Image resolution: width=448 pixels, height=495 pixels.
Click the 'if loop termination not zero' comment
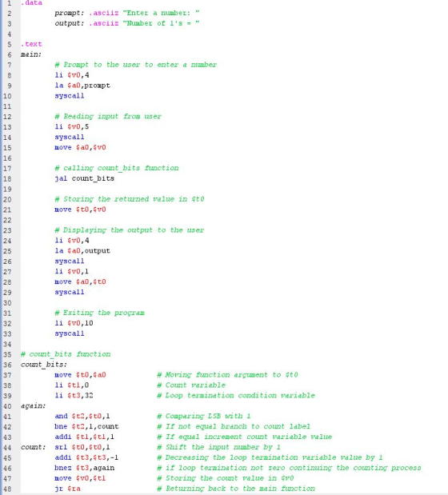coord(289,468)
